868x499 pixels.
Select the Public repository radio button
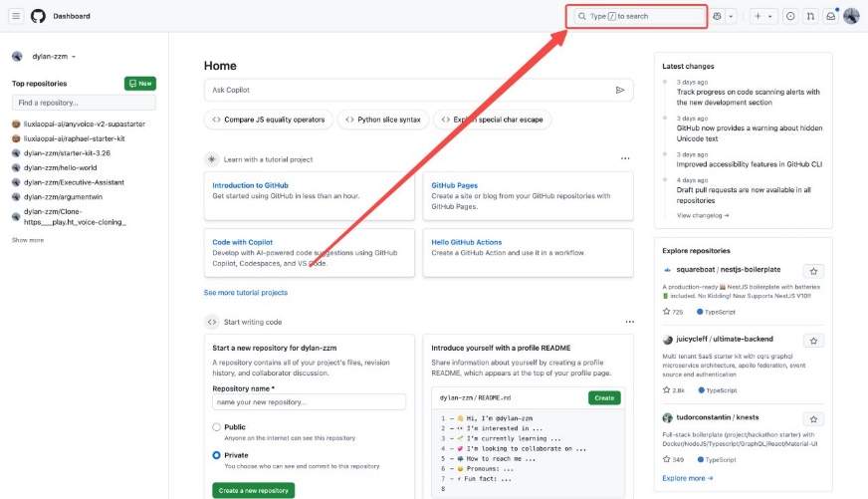click(x=216, y=427)
